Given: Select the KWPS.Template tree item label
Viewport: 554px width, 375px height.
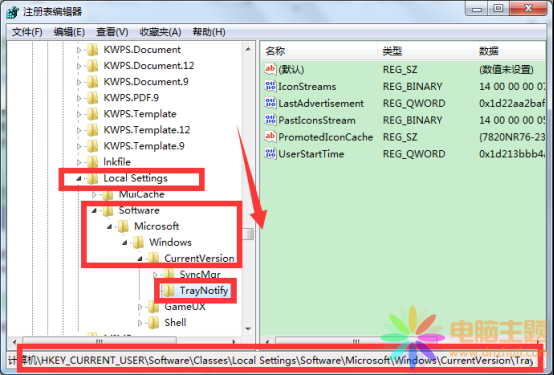Looking at the screenshot, I should point(140,114).
